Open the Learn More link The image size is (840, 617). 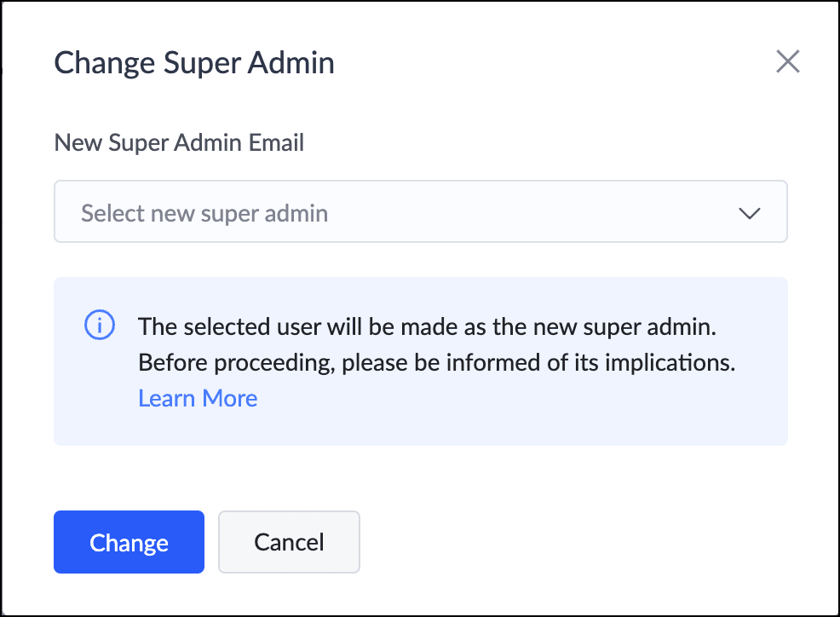tap(198, 398)
